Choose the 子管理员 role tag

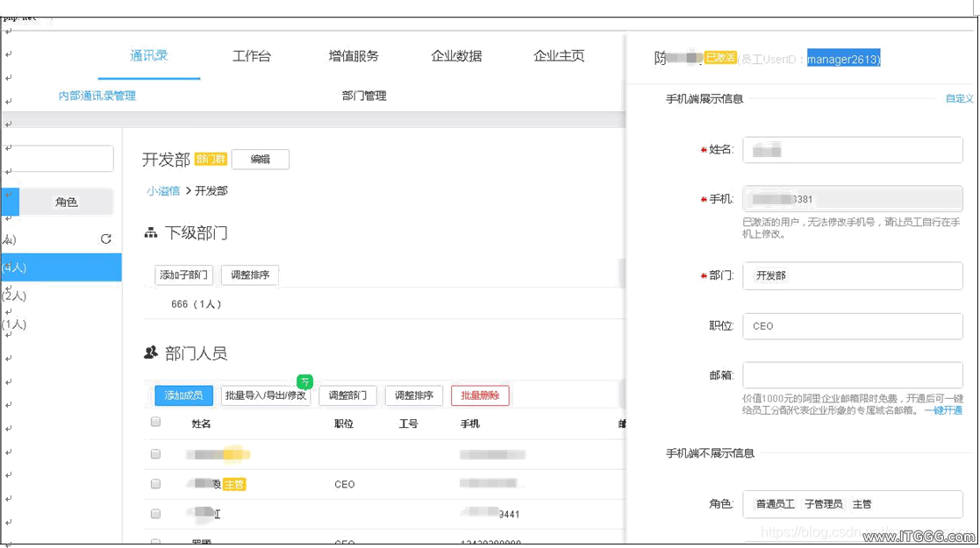[823, 504]
